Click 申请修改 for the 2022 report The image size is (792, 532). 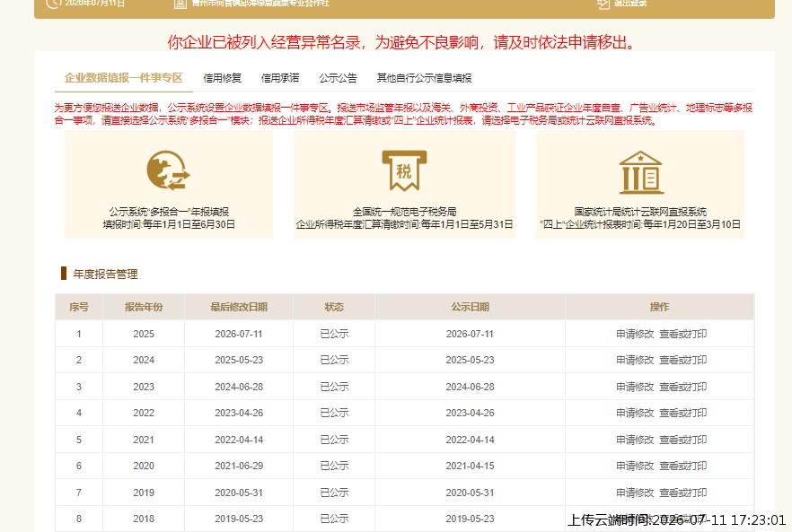(635, 413)
